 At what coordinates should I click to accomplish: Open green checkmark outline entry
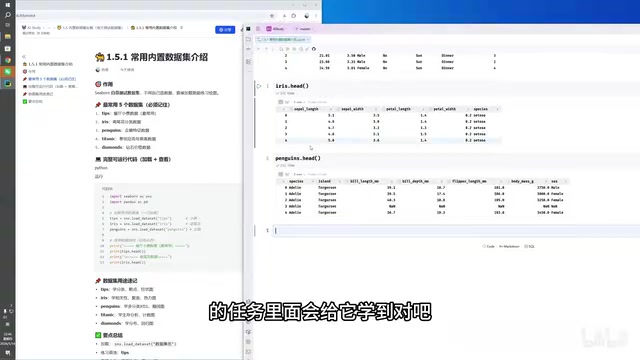coord(33,101)
